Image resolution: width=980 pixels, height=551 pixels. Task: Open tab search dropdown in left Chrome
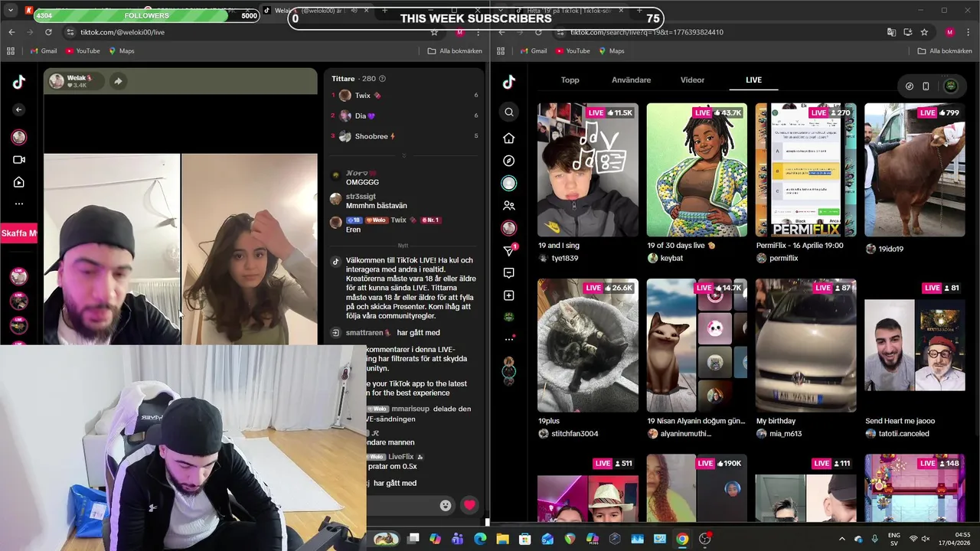[11, 11]
